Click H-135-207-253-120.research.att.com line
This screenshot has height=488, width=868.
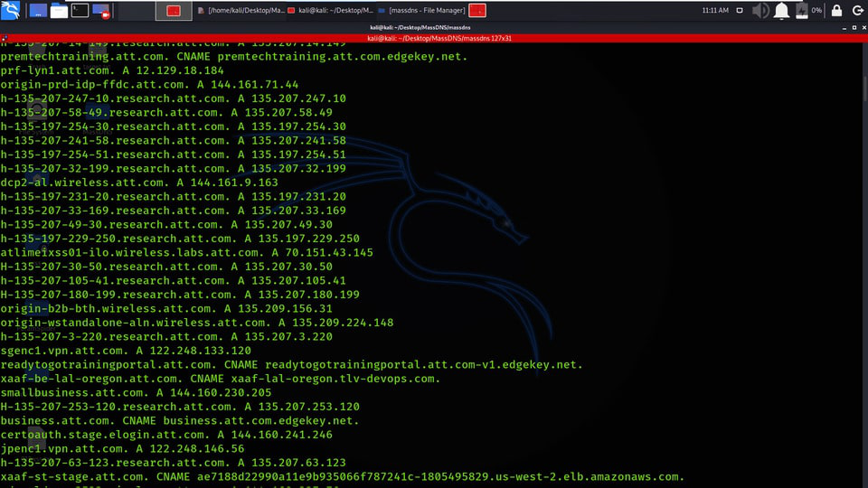(180, 407)
